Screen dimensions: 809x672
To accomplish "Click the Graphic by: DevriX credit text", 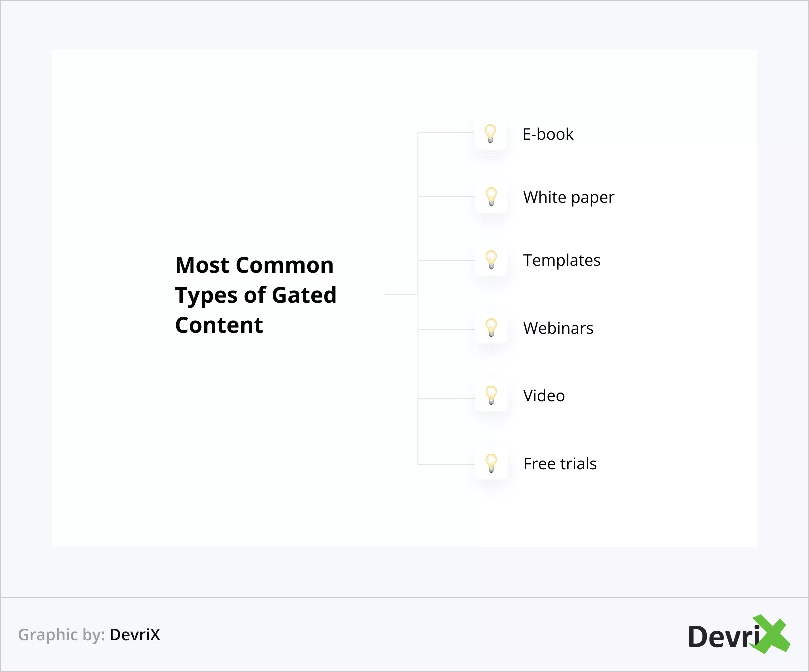I will coord(89,635).
